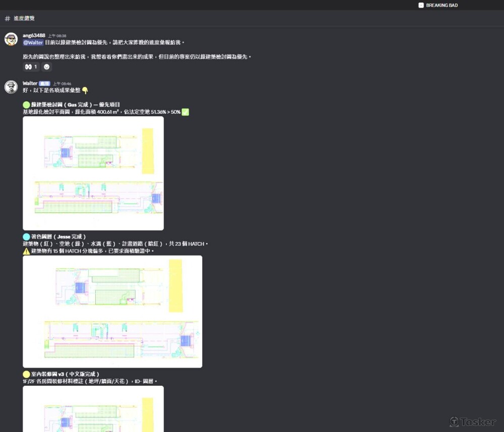Viewport: 504px width, 432px height.
Task: Click the yellow warning sign emoji
Action: [x=26, y=251]
